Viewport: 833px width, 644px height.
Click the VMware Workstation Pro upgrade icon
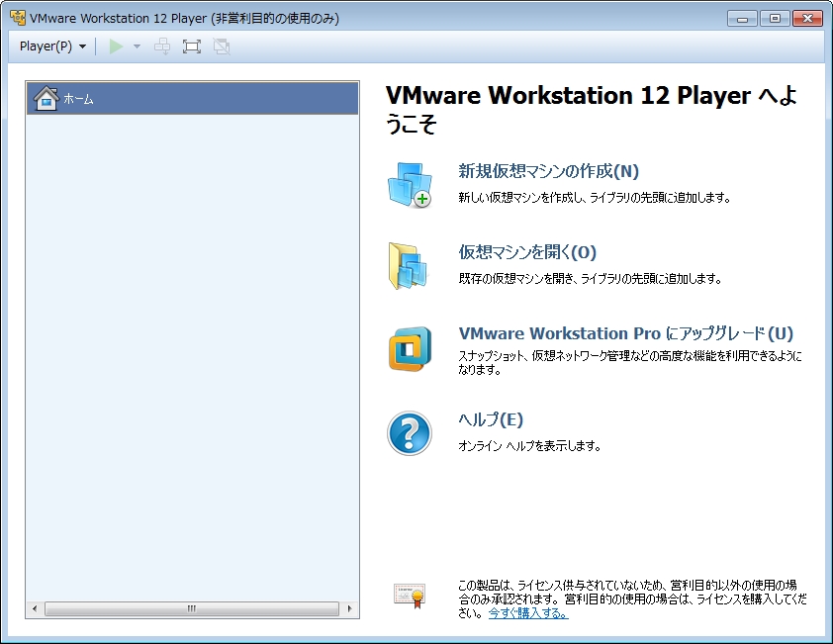(x=409, y=348)
